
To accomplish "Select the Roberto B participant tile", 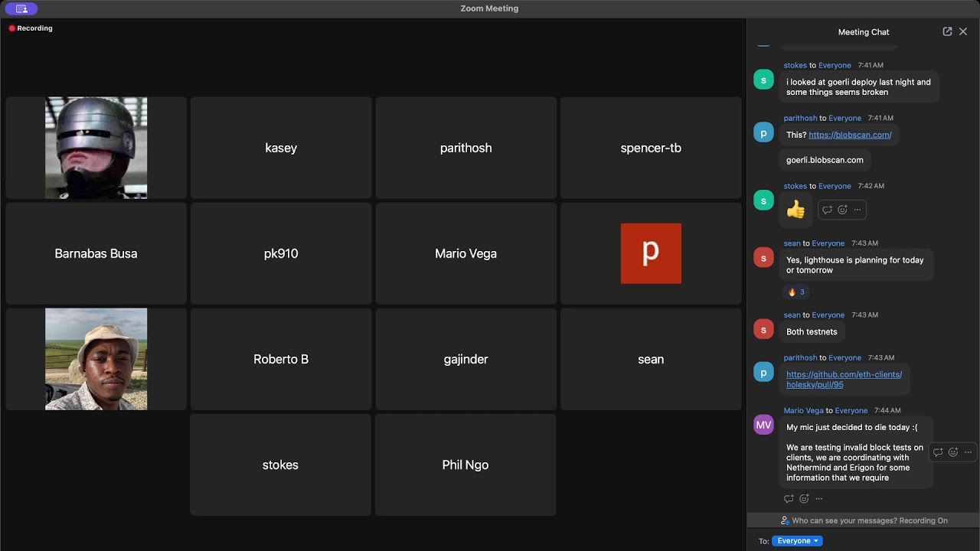I will click(281, 359).
